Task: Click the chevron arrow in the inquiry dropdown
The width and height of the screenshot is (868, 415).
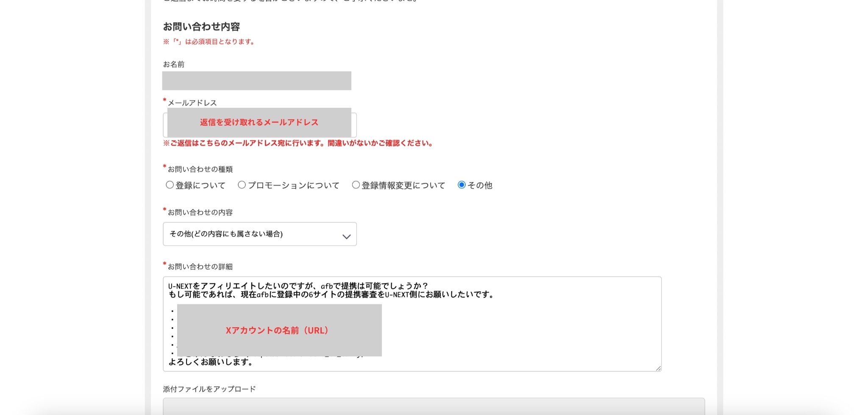Action: (346, 236)
